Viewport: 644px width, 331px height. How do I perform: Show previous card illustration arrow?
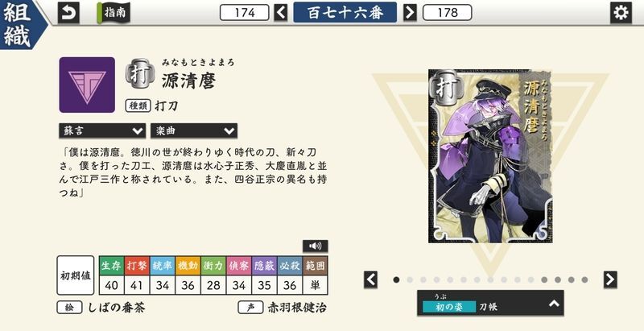click(x=370, y=279)
